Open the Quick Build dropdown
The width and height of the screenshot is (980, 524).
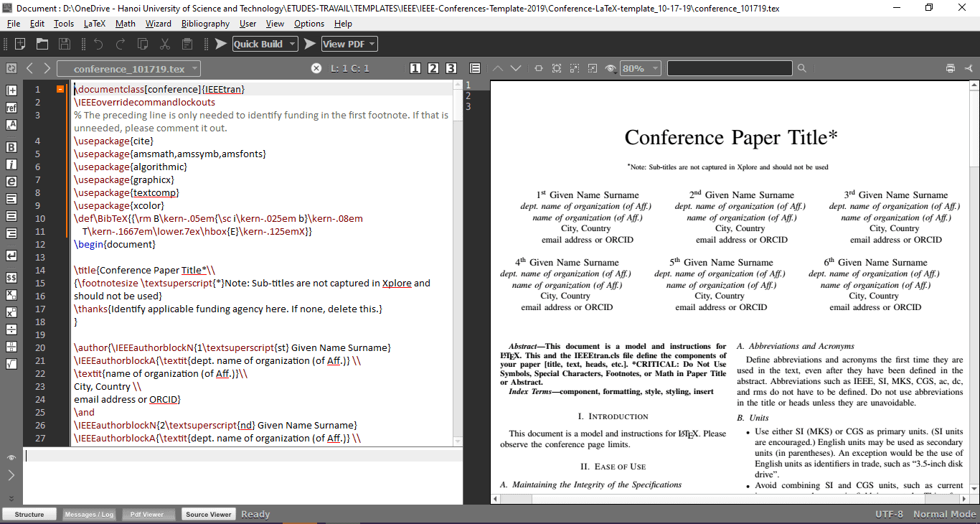pos(293,44)
